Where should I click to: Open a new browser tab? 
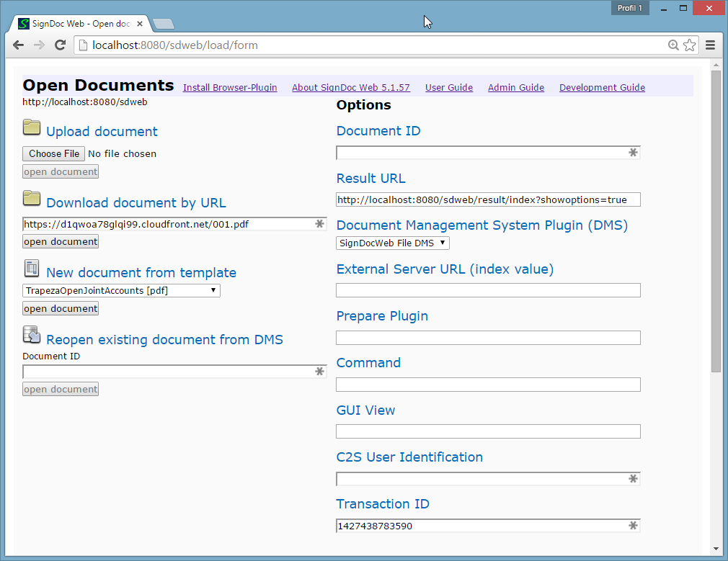tap(164, 24)
